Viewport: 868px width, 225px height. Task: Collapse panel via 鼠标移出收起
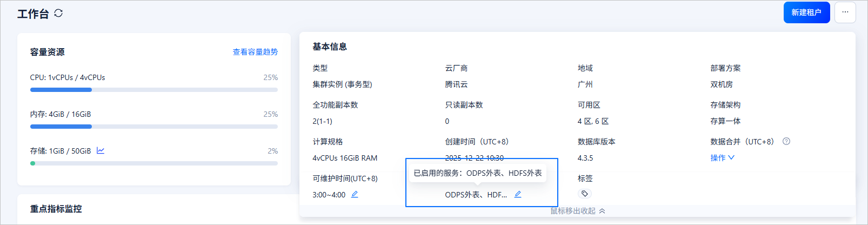click(x=578, y=211)
